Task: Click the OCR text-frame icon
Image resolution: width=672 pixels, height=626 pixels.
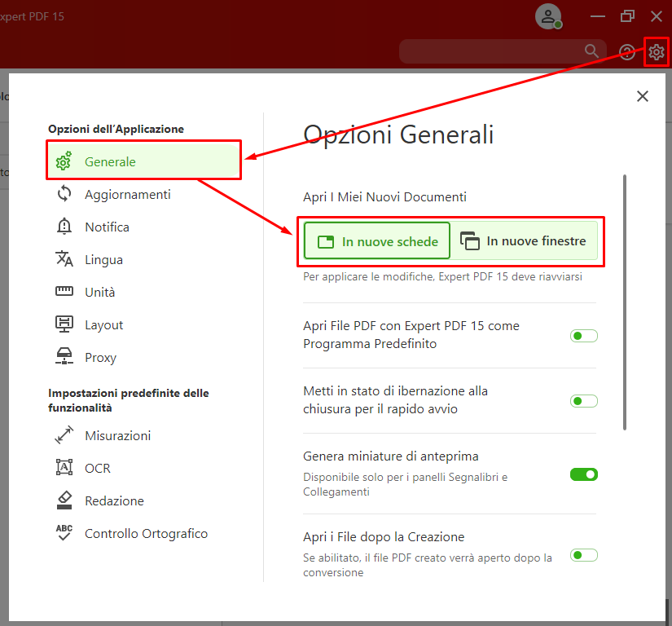Action: 64,467
